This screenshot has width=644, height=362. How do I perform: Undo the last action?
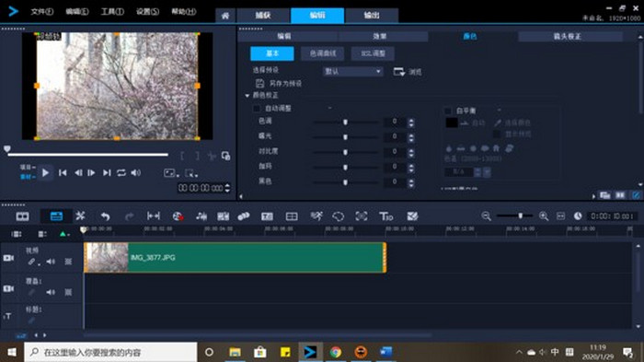point(106,216)
